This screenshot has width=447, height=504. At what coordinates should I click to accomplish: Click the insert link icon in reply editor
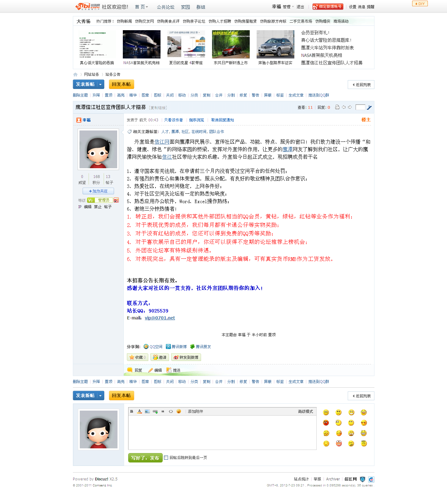point(155,412)
